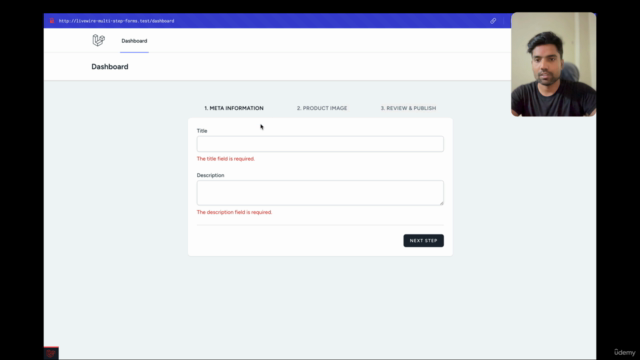Click the Dashboard page heading
640x360 pixels.
[110, 67]
